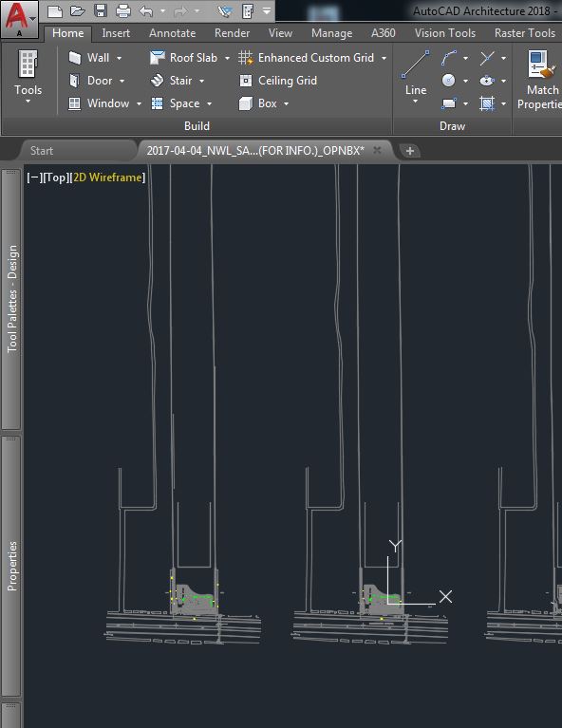Switch to the Annotate ribbon tab

(x=173, y=33)
